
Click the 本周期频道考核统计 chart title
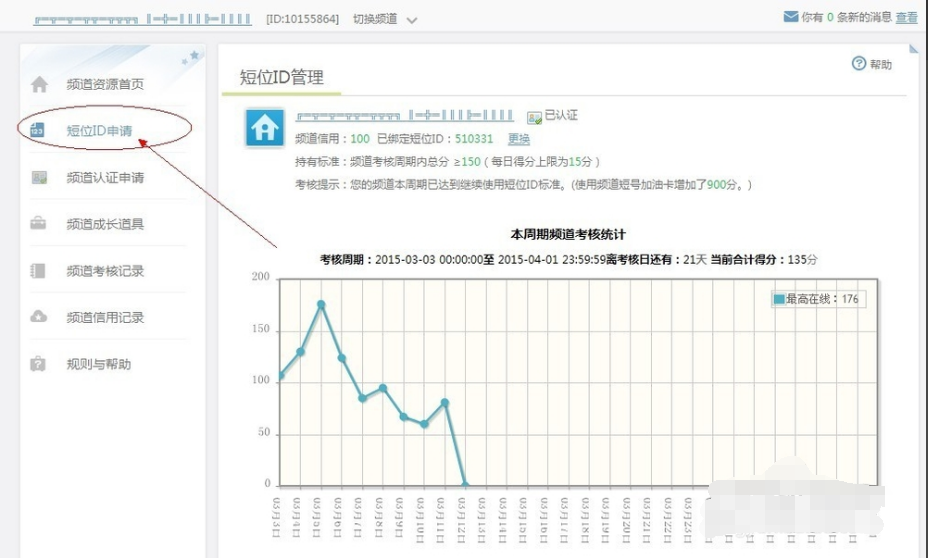coord(568,235)
